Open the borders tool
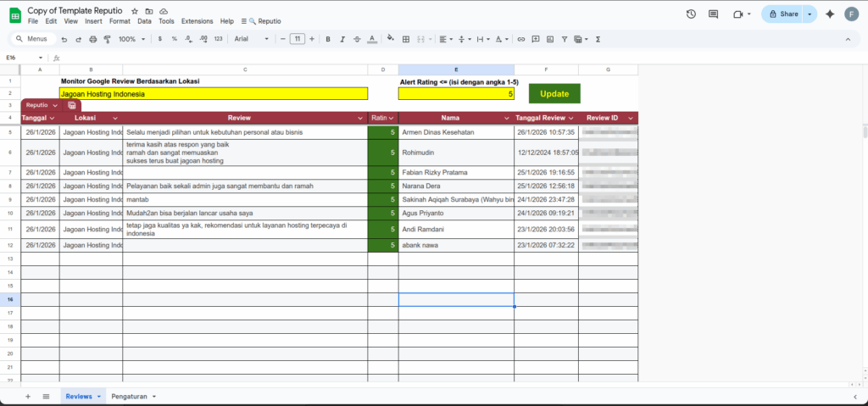Image resolution: width=868 pixels, height=406 pixels. 406,39
